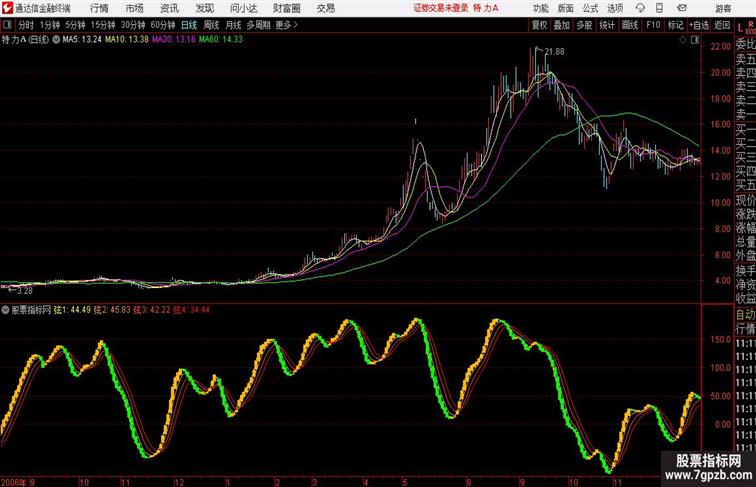Click the 多股 toolbar button
756x487 pixels.
point(584,25)
